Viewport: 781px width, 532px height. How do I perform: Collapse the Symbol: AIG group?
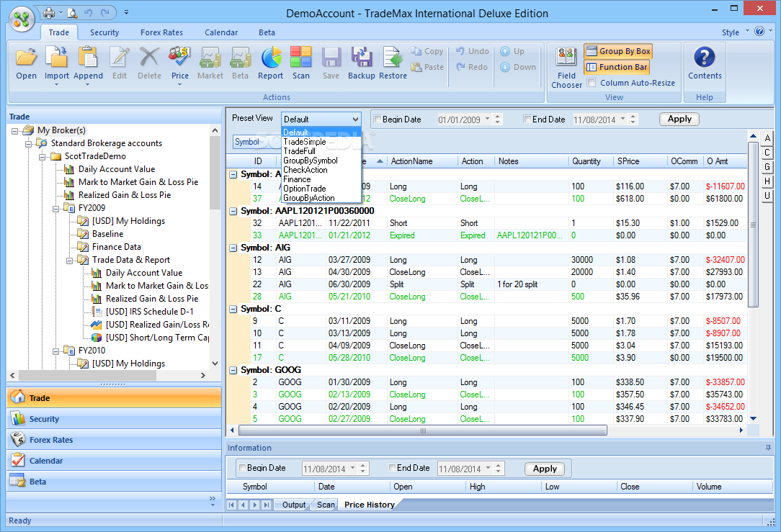click(x=233, y=248)
